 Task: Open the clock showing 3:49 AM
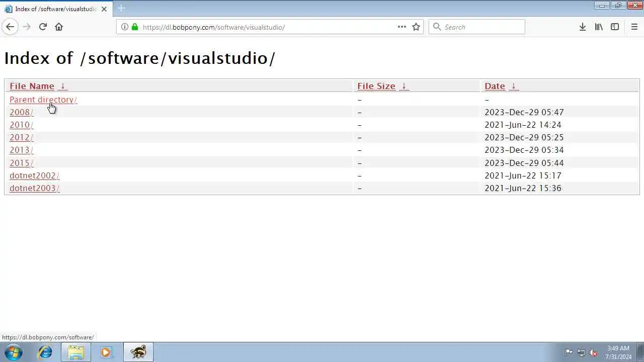(618, 352)
